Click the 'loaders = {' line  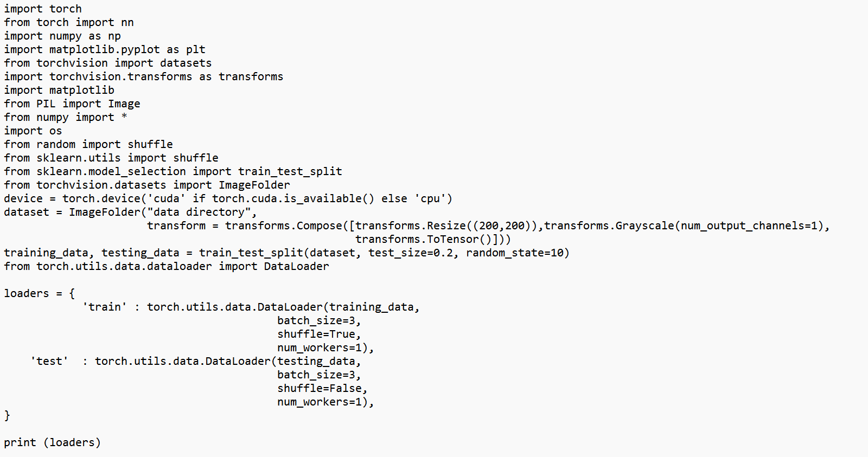click(x=40, y=294)
